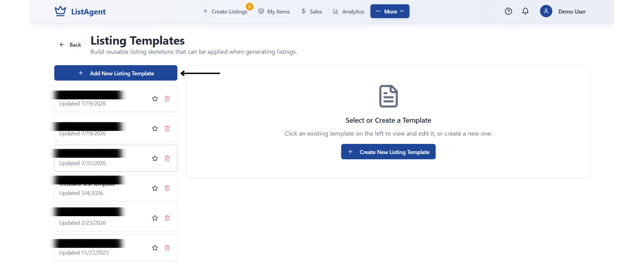Open the My Items page
The image size is (644, 262).
(274, 12)
